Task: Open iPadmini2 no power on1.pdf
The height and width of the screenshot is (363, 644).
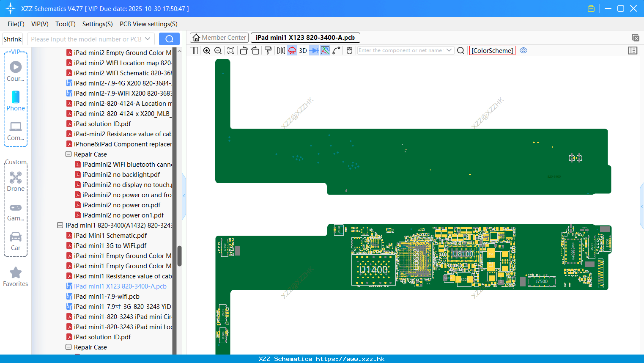Action: (123, 215)
